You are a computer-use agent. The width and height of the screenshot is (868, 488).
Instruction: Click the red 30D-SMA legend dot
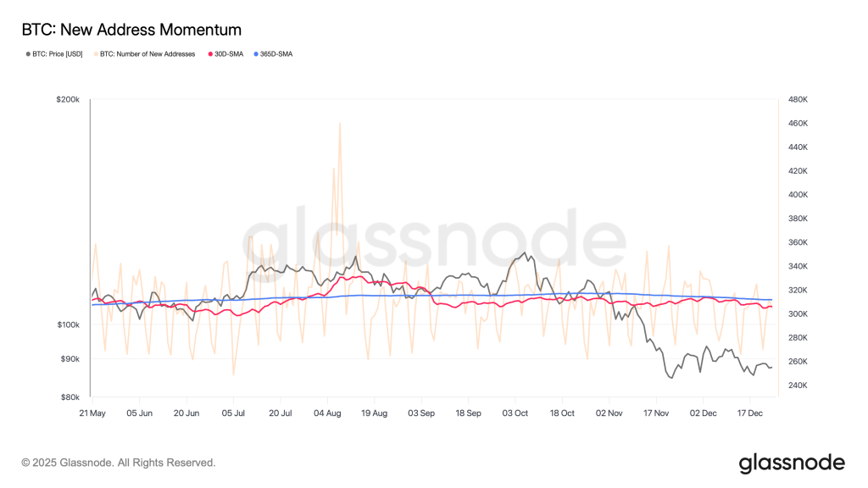click(x=209, y=54)
